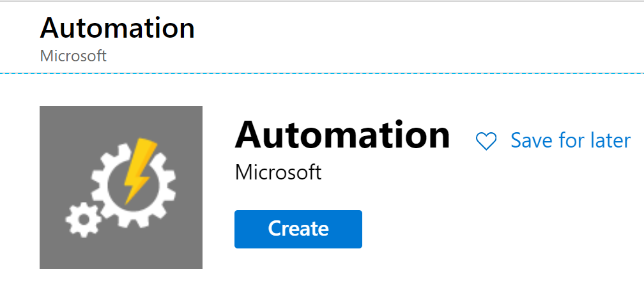644x304 pixels.
Task: Click the large bold Automation heading
Action: click(x=342, y=135)
